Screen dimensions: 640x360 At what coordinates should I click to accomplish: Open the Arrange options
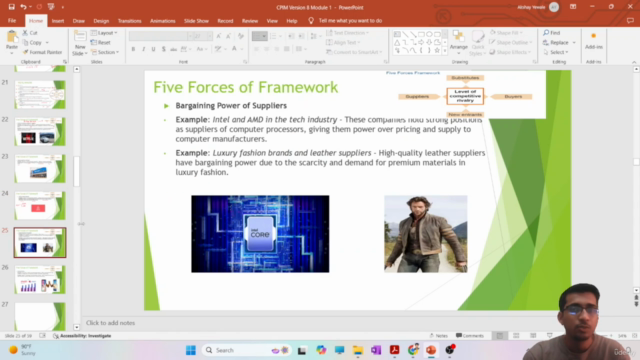pos(458,42)
